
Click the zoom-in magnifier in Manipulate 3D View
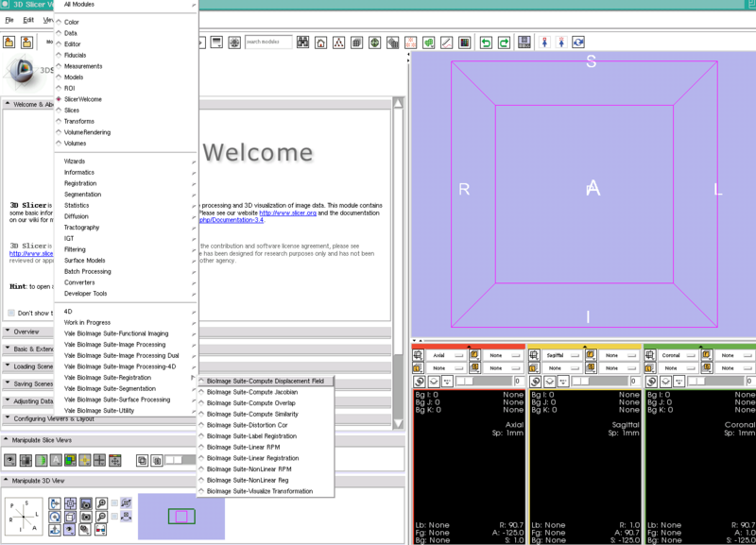click(x=101, y=502)
